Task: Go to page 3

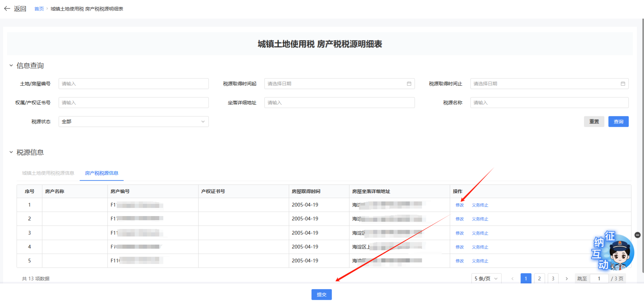Action: pyautogui.click(x=553, y=279)
